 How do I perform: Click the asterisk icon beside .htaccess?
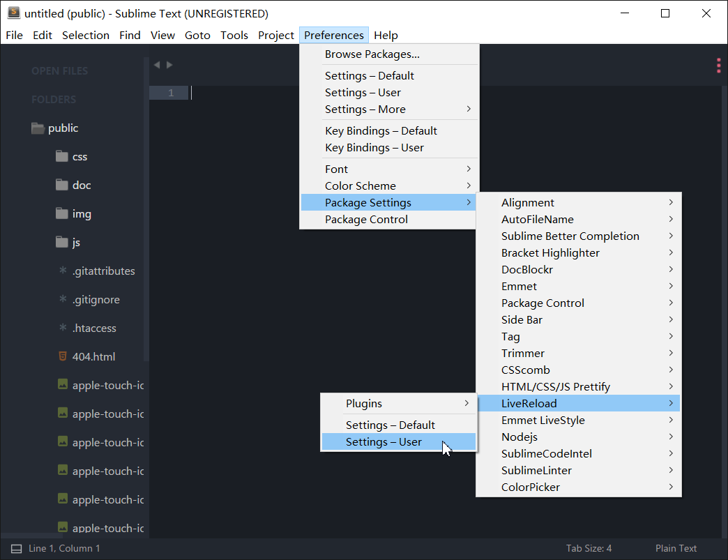(x=63, y=327)
